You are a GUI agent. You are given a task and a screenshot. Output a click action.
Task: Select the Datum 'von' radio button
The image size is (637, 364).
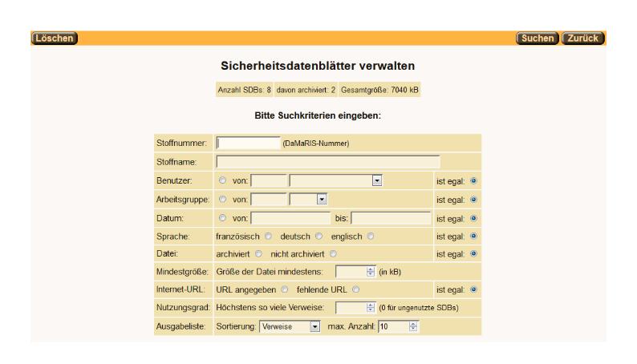pyautogui.click(x=222, y=218)
